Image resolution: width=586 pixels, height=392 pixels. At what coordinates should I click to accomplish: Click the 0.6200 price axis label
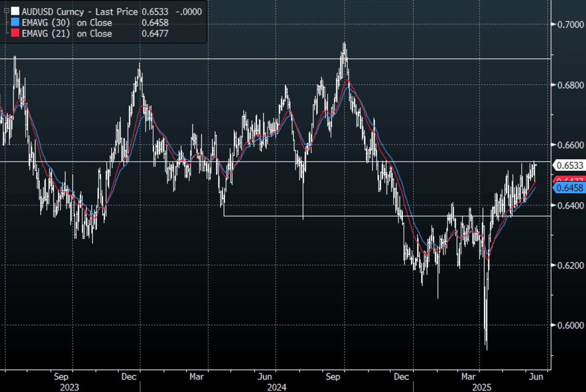click(x=569, y=265)
